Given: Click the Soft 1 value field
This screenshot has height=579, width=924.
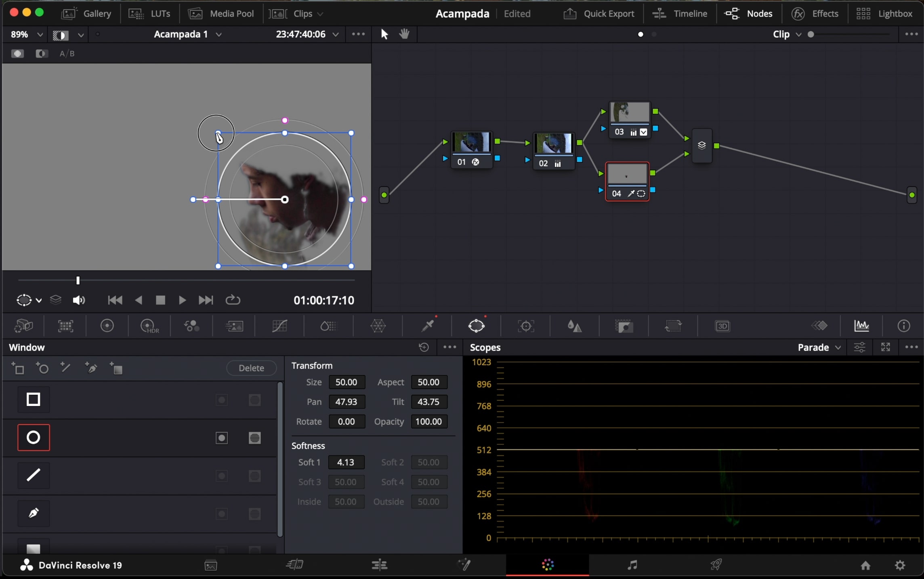Looking at the screenshot, I should coord(346,462).
